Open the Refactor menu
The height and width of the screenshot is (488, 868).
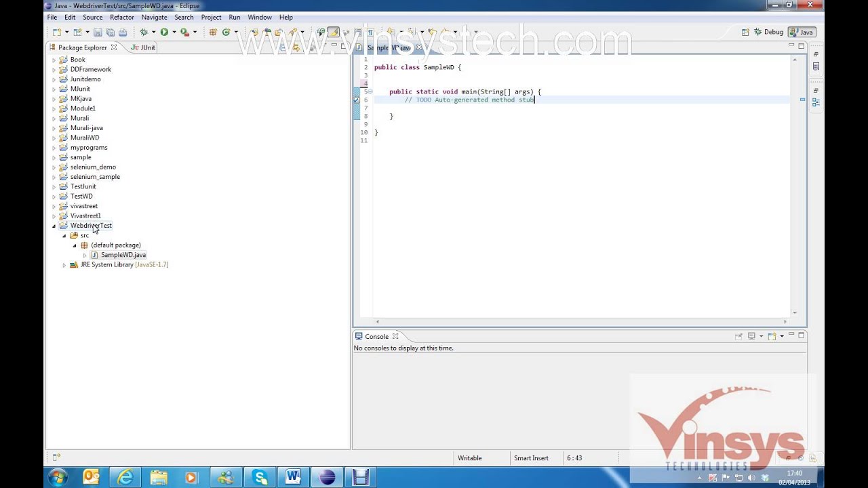pyautogui.click(x=122, y=17)
